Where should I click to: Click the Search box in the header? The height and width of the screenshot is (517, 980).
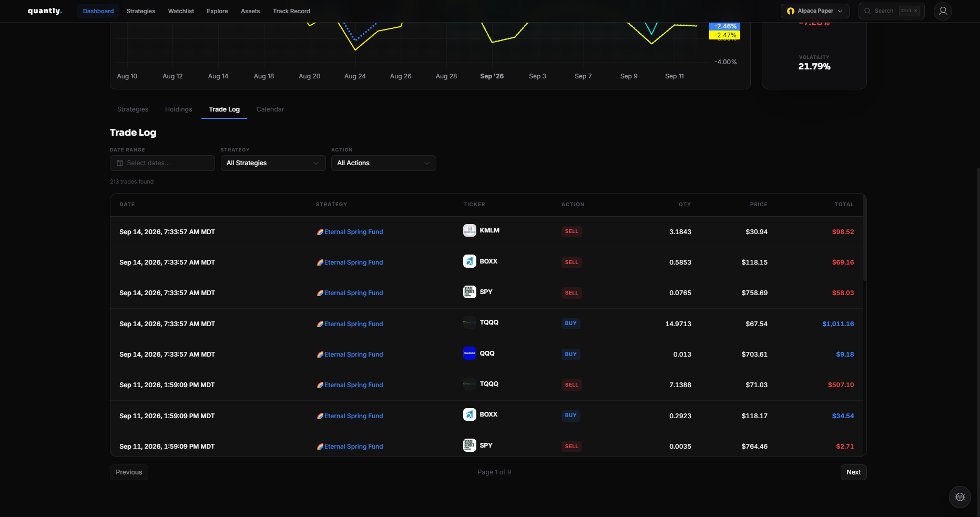[891, 11]
